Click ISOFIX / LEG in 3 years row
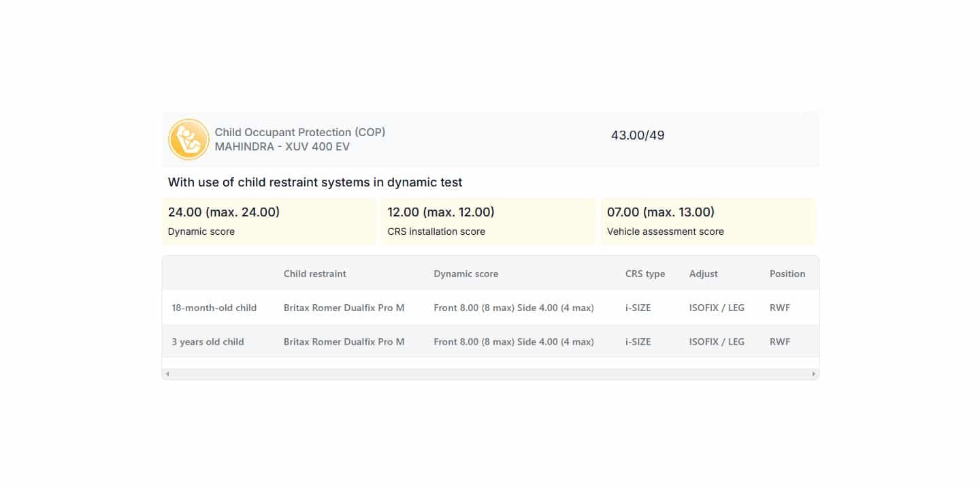The image size is (980, 490). 717,342
